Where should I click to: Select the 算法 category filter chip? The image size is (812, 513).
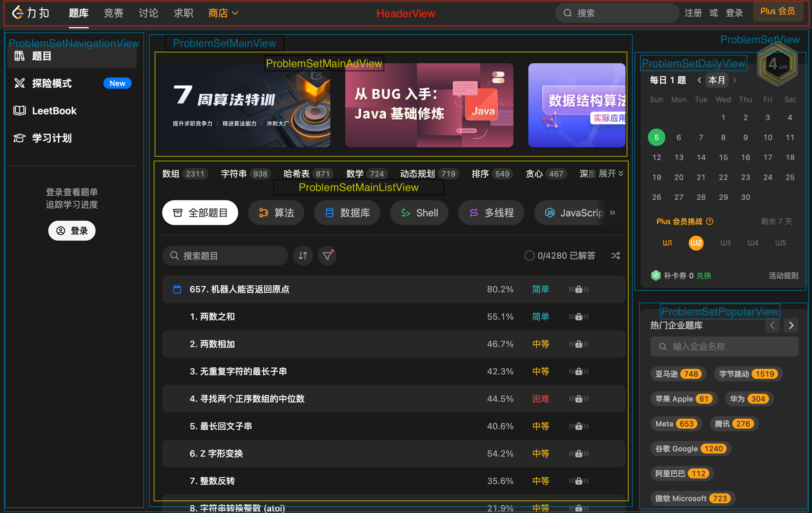(276, 213)
